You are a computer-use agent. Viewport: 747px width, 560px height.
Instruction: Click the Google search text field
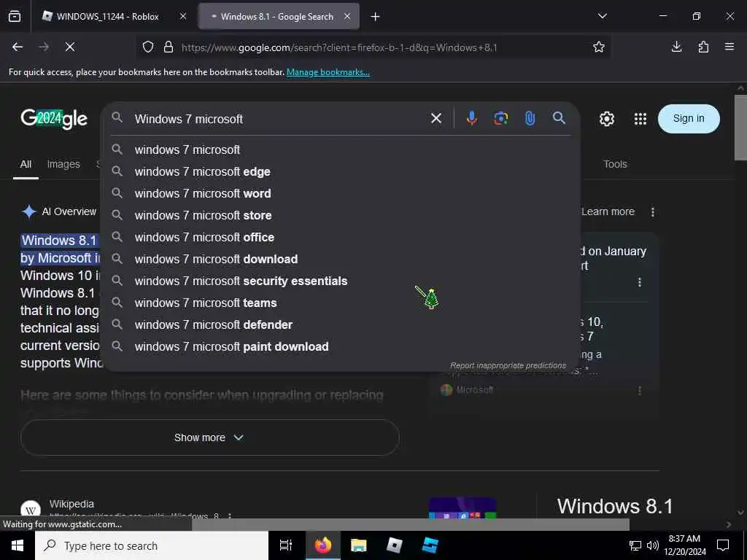[x=279, y=119]
